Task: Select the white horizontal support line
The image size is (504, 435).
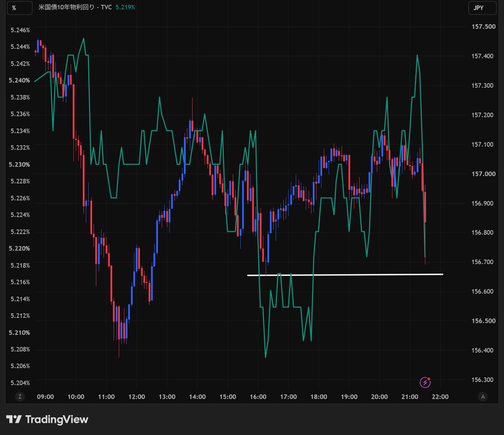Action: [x=345, y=275]
